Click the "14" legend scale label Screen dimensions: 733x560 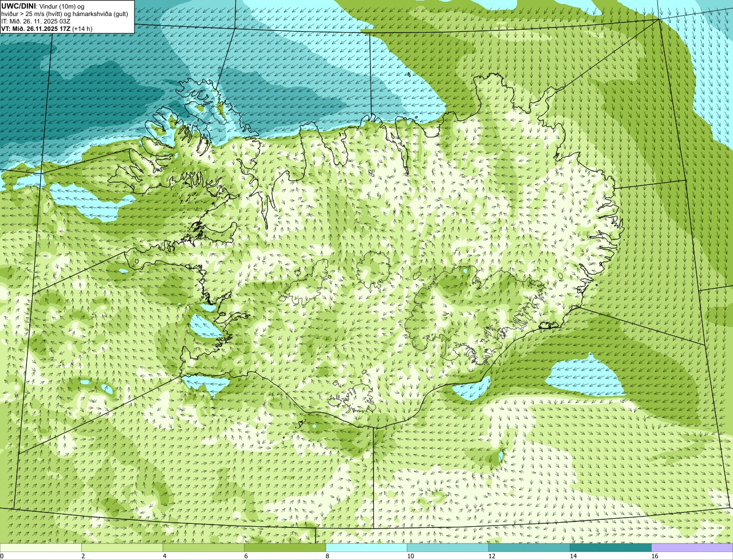[x=574, y=556]
